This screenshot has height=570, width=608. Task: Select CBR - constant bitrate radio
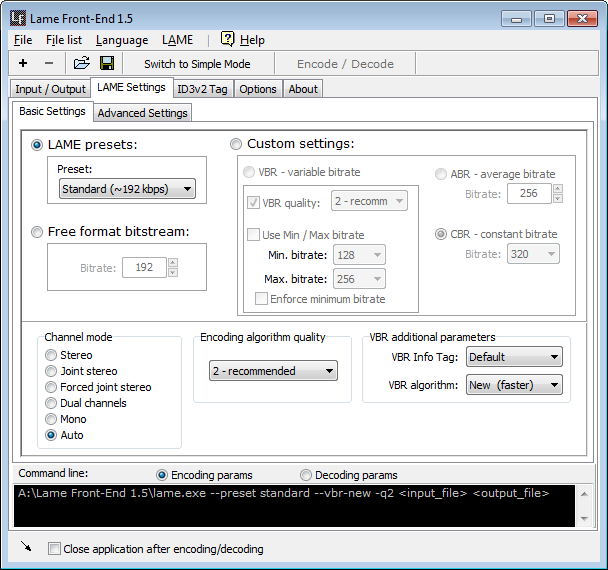pos(440,234)
